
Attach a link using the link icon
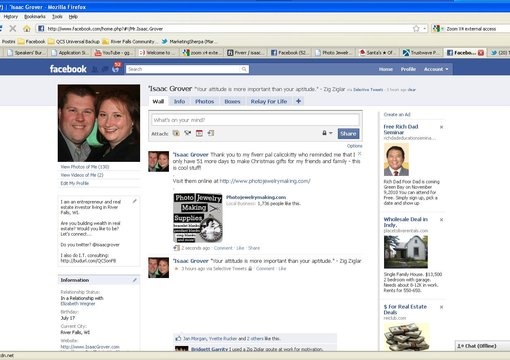click(211, 133)
